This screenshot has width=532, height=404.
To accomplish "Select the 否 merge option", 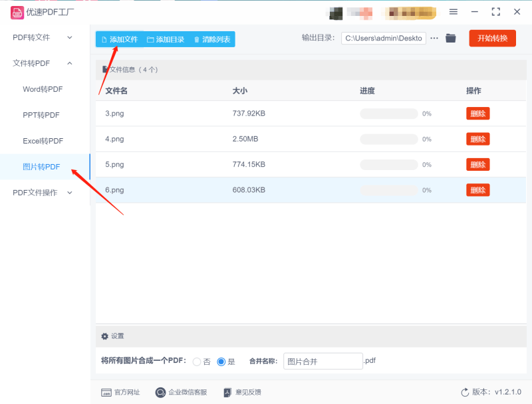I will pos(198,361).
